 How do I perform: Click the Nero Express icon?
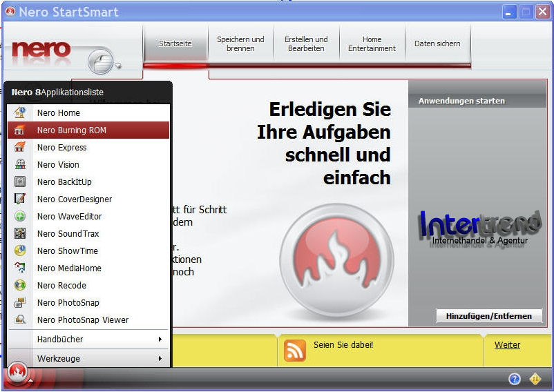coord(20,147)
